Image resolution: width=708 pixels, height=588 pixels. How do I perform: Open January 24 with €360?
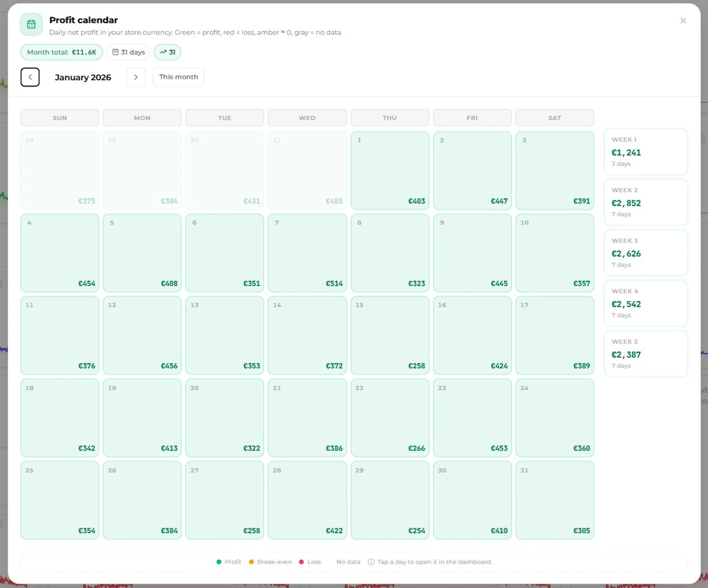[554, 418]
